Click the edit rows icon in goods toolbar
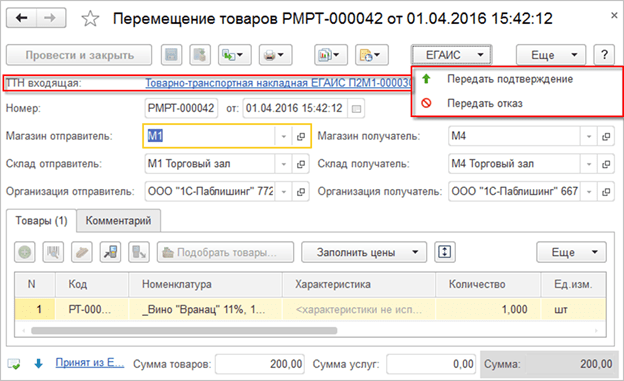The image size is (624, 381). (x=82, y=252)
